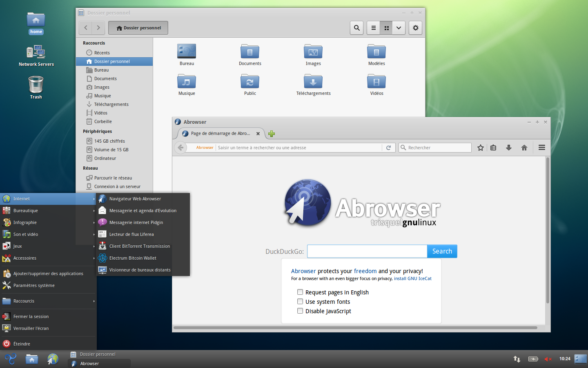This screenshot has height=368, width=588.
Task: Close the 'Page de démarrage' tab
Action: click(x=258, y=134)
